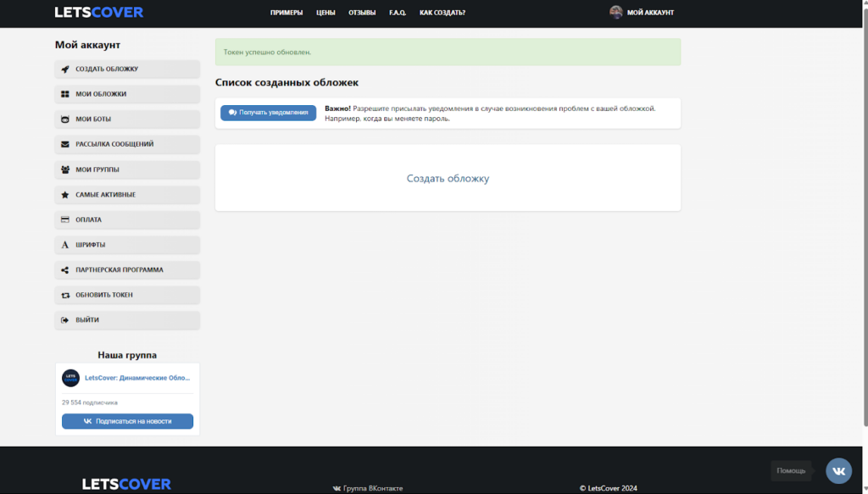Click the page vertical scrollbar
Viewport: 868px width, 494px height.
pos(865,216)
